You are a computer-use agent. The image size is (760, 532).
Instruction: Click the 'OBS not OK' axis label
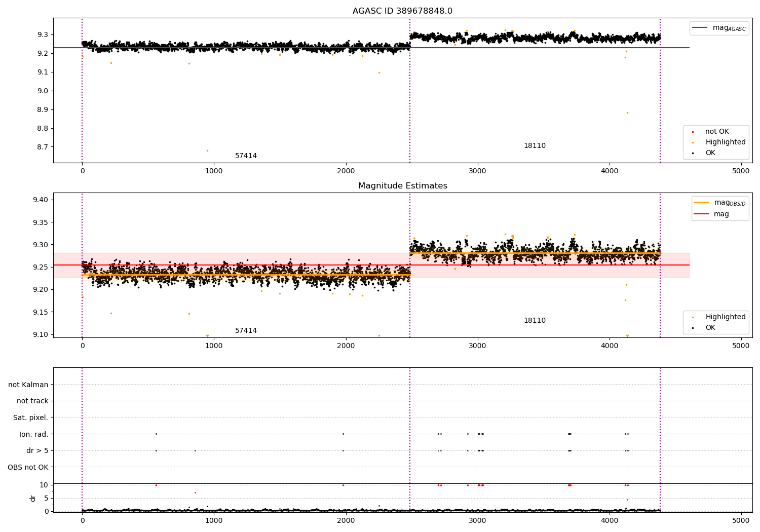click(x=28, y=467)
